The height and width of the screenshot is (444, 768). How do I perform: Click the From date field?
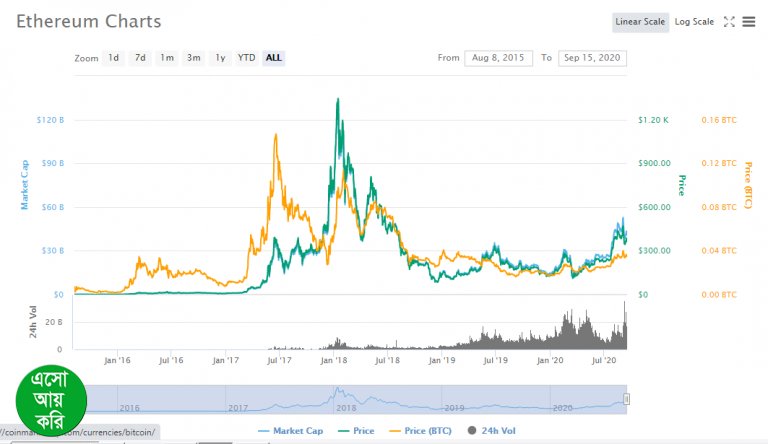pyautogui.click(x=498, y=58)
